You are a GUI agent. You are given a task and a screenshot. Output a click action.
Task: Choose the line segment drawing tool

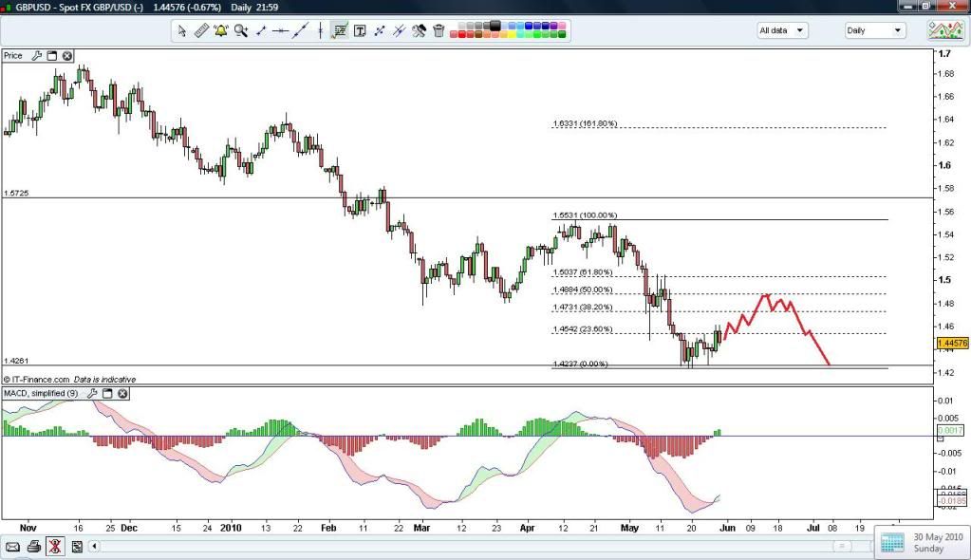(261, 30)
